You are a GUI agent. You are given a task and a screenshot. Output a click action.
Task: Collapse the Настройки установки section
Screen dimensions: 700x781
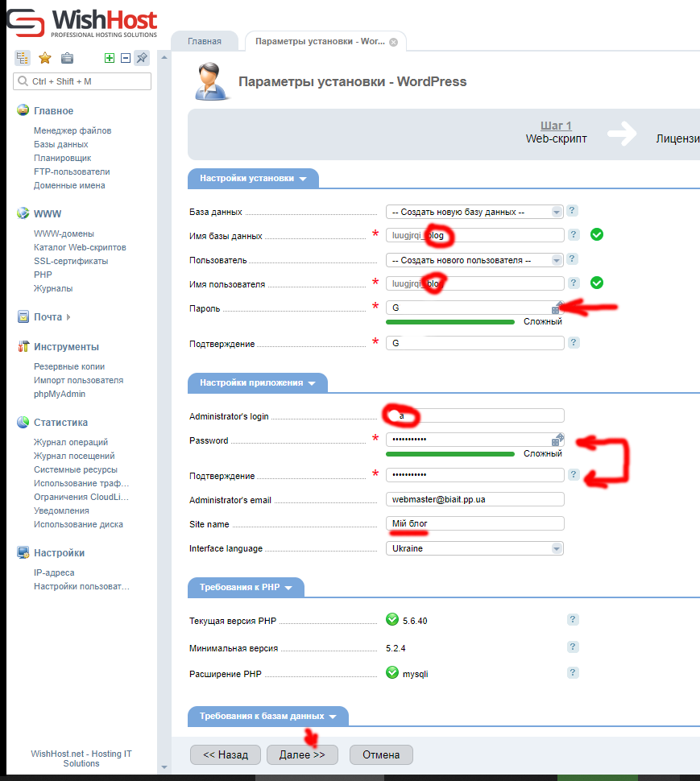click(x=253, y=178)
